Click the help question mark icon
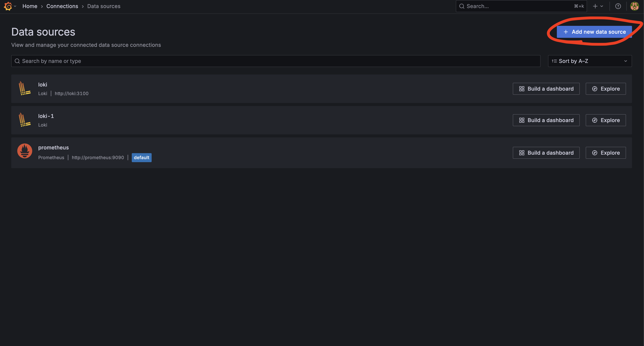The height and width of the screenshot is (346, 644). pos(618,6)
